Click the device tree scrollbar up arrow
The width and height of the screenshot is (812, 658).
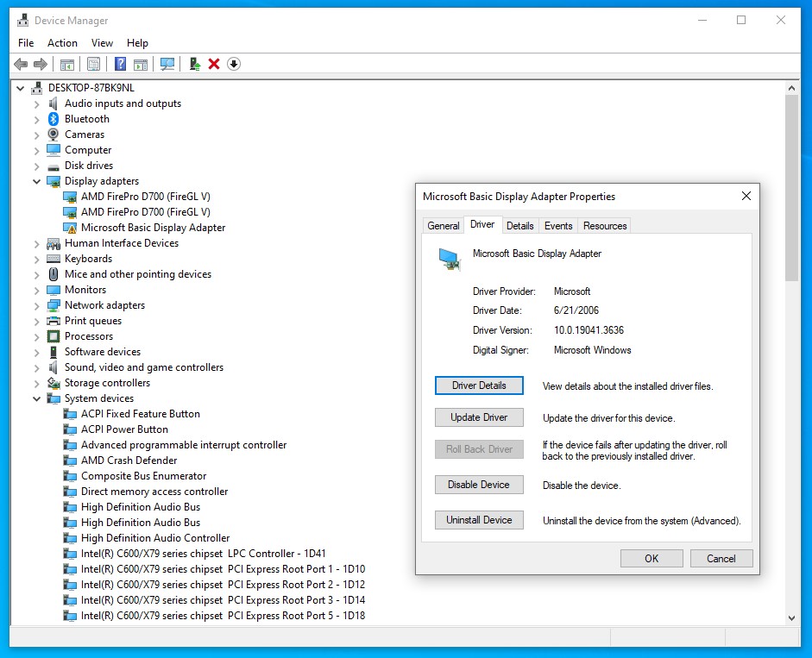[x=791, y=89]
